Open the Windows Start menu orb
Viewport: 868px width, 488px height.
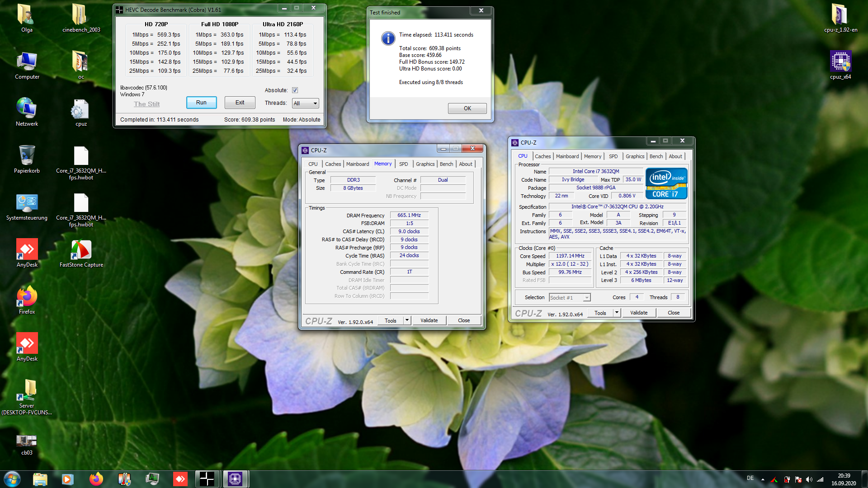[12, 479]
